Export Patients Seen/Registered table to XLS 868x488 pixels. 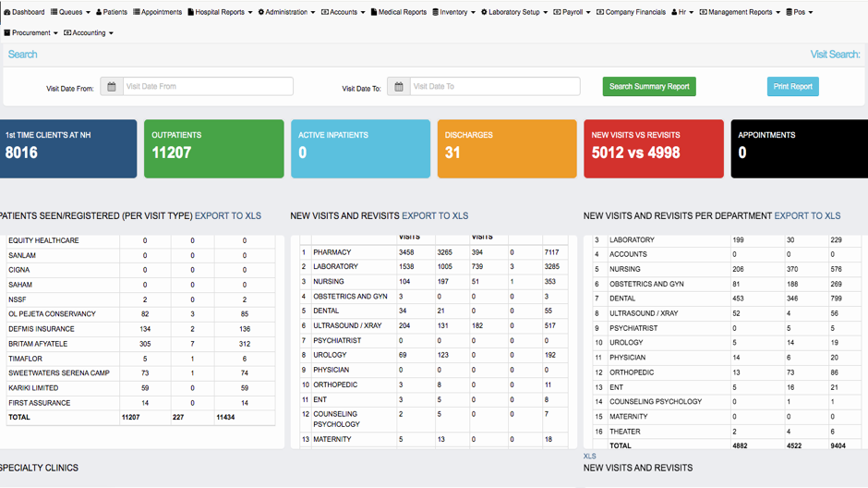click(228, 216)
